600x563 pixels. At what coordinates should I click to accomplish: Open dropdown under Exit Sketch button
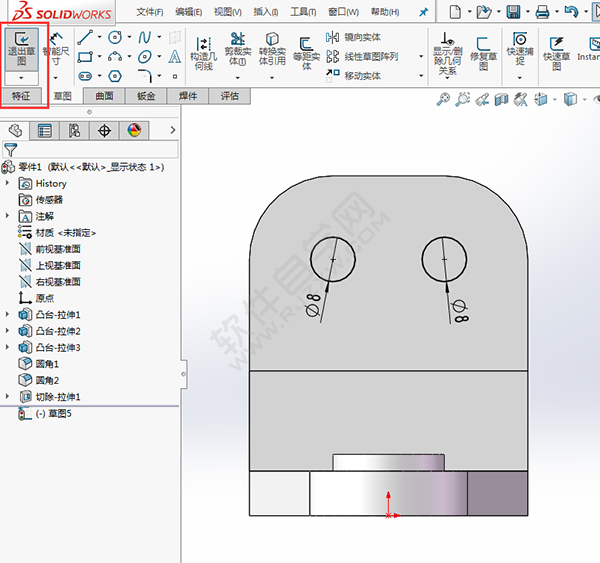[x=21, y=78]
